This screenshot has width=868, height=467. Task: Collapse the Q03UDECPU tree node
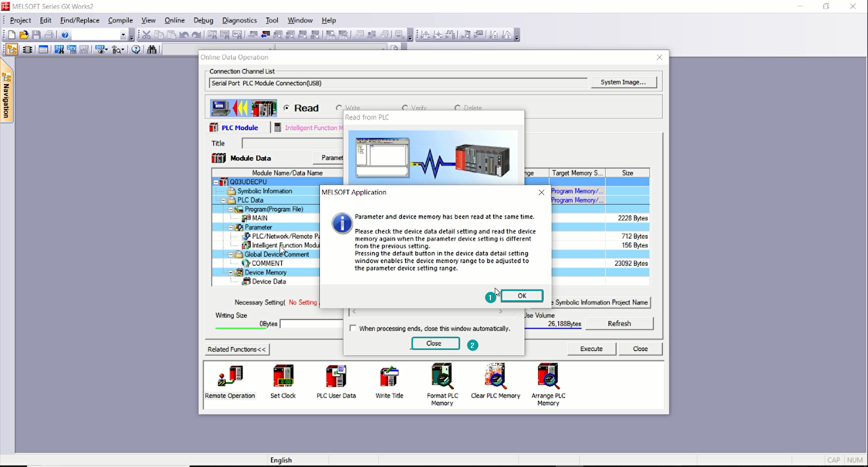point(216,182)
